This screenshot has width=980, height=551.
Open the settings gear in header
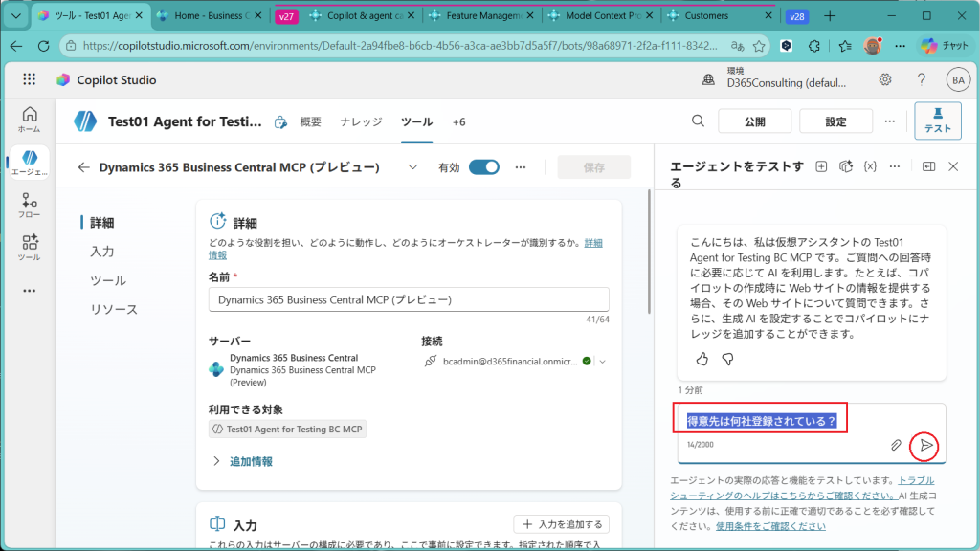click(885, 79)
